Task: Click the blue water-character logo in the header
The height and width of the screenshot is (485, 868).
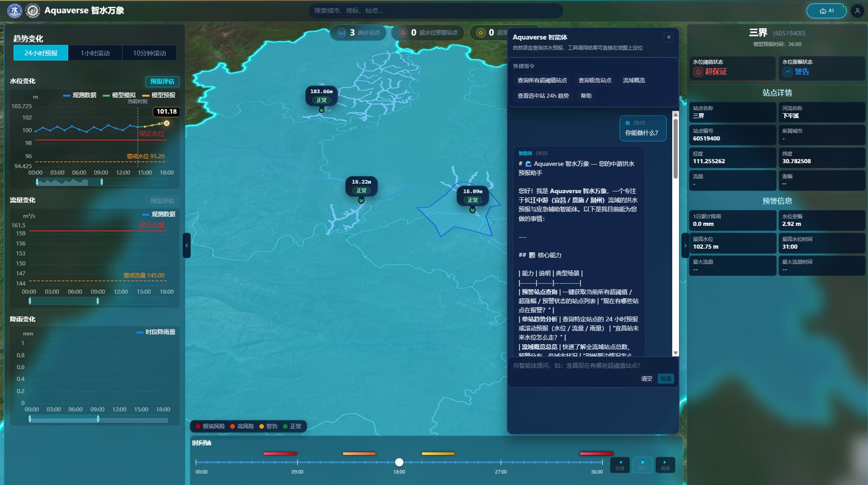Action: [15, 10]
